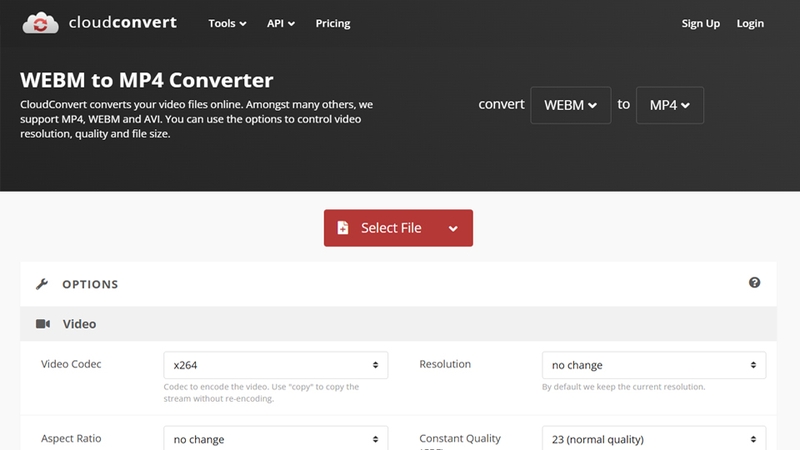Click the WEBM to MP4 Converter heading

coord(147,80)
